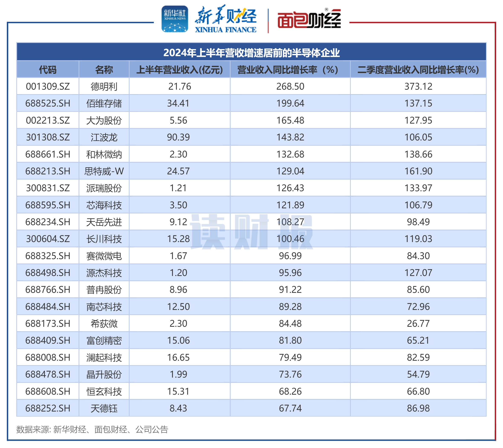Open stock code 688525.SH
Image resolution: width=503 pixels, height=448 pixels.
click(x=48, y=104)
